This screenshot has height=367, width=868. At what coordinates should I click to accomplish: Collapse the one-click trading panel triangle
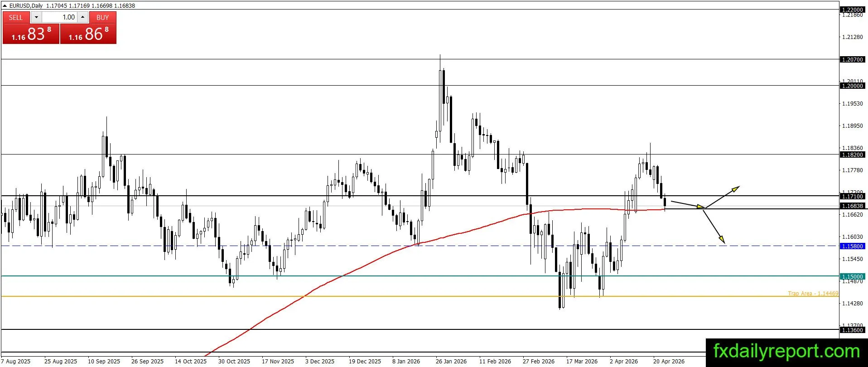(x=5, y=6)
